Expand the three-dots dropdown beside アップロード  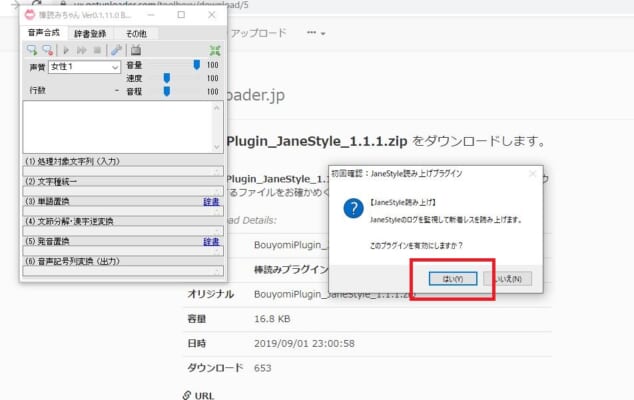(x=316, y=33)
